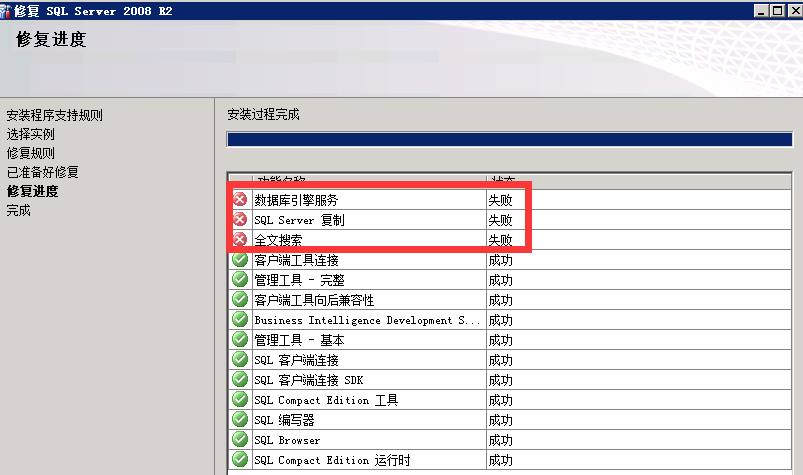Click the failure icon next to SQL Server 复制
The image size is (803, 475).
pyautogui.click(x=240, y=219)
